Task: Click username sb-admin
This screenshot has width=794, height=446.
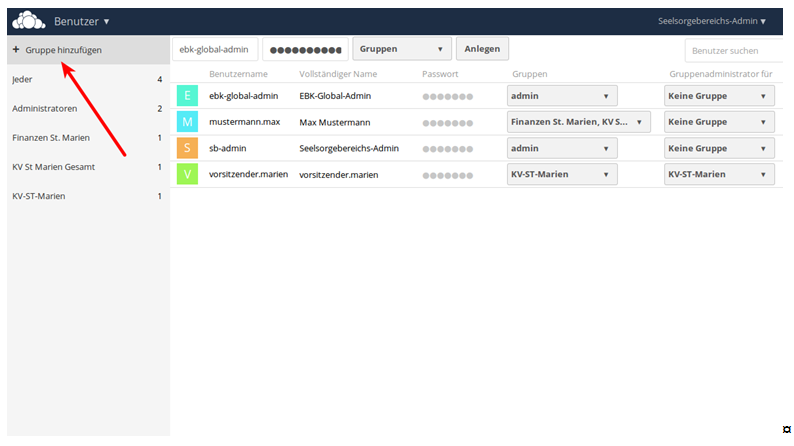Action: click(227, 148)
